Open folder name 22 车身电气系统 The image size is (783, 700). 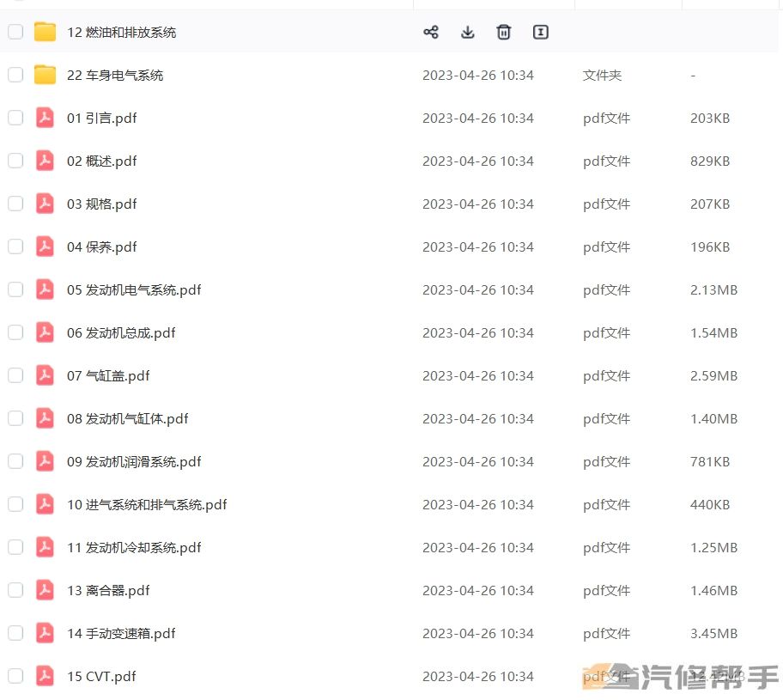(x=115, y=76)
